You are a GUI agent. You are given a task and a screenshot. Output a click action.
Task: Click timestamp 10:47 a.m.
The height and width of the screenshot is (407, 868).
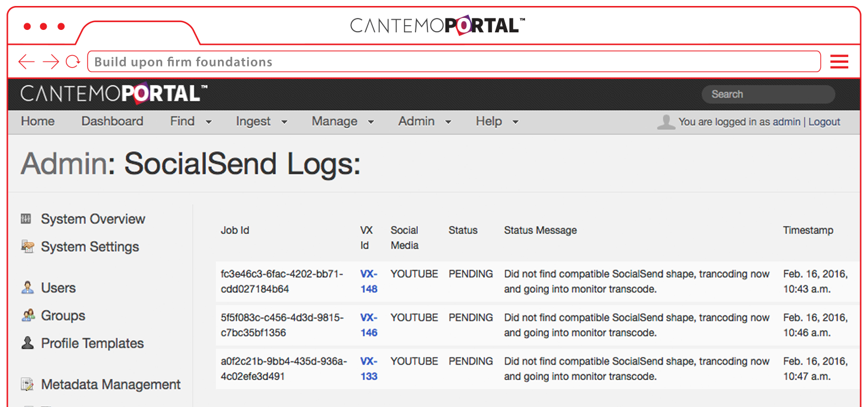pos(815,369)
